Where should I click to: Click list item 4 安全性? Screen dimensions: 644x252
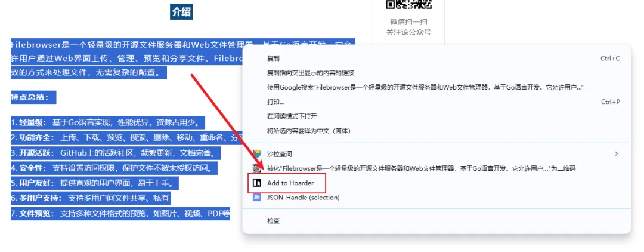tap(114, 168)
